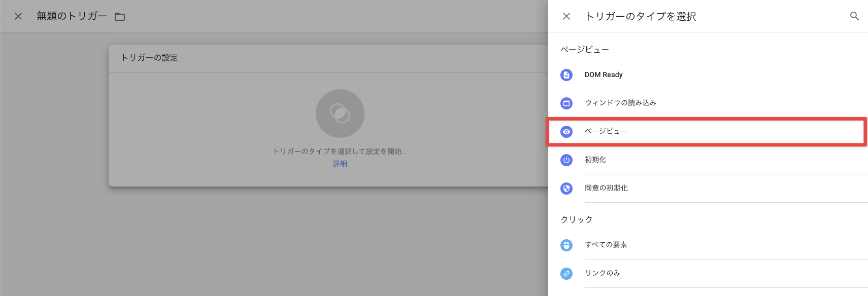Screen dimensions: 868x296
Task: Select the 同意の初期化 text label
Action: [606, 188]
